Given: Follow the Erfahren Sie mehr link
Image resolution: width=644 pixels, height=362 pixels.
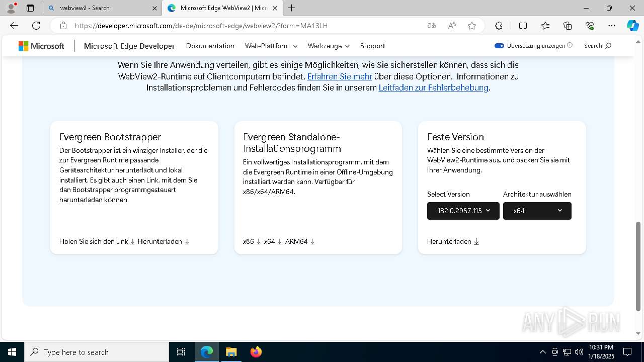Looking at the screenshot, I should tap(340, 76).
